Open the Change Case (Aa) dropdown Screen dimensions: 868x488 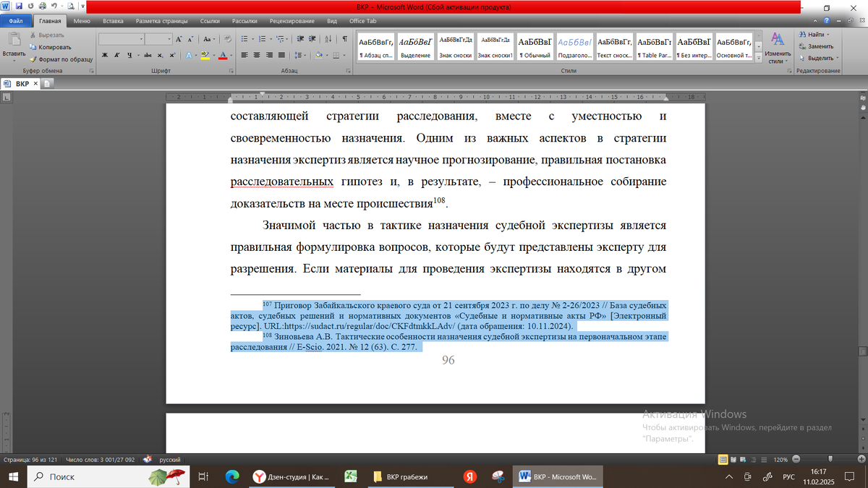(209, 39)
